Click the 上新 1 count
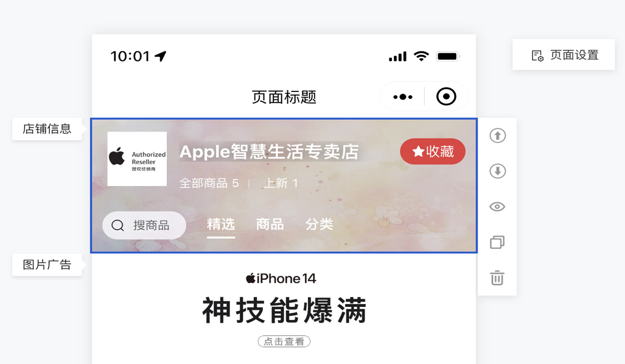 pos(281,183)
